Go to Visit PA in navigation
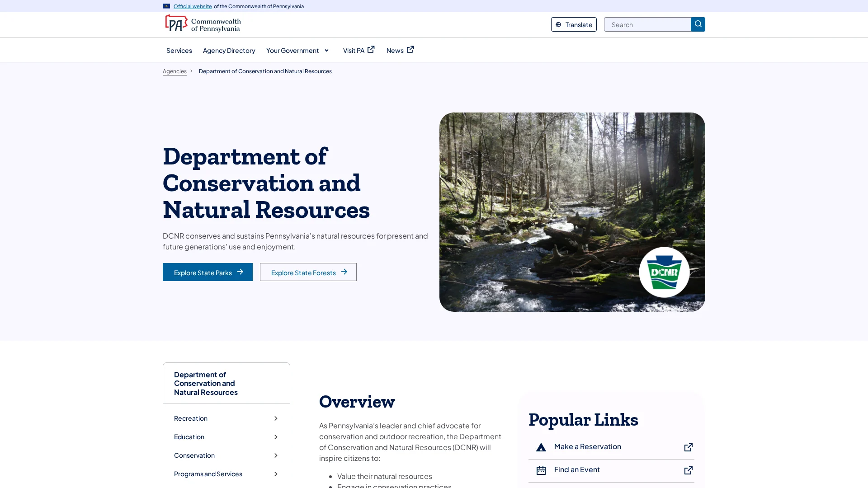The image size is (868, 488). [x=354, y=50]
